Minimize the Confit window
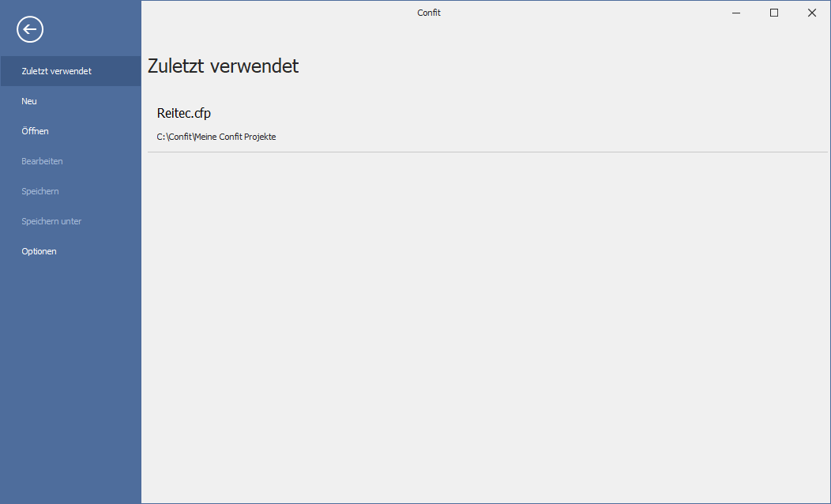Screen dimensions: 831x504 [x=736, y=13]
